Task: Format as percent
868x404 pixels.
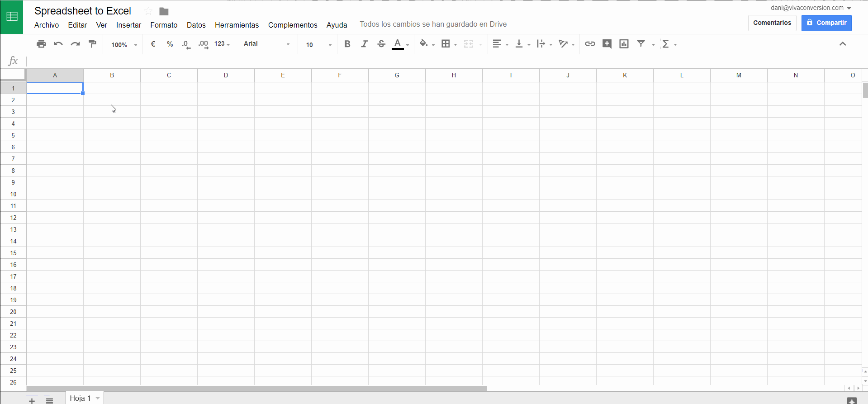Action: (170, 44)
